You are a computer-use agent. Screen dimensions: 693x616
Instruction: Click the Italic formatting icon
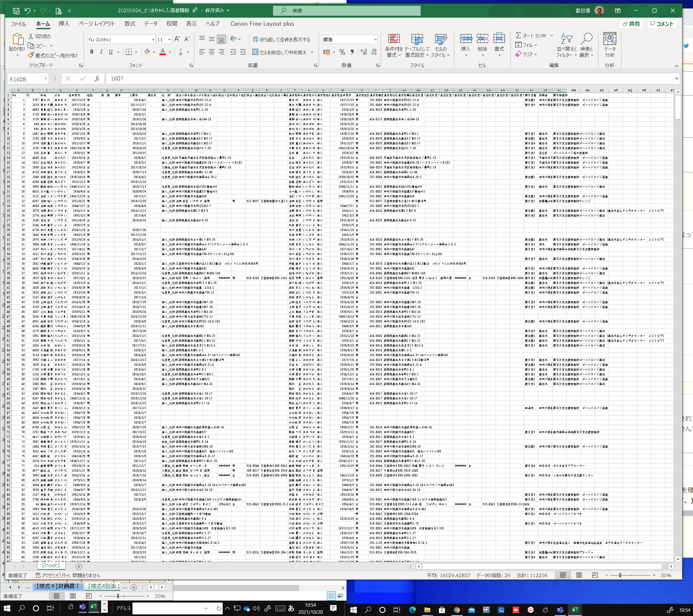[101, 52]
